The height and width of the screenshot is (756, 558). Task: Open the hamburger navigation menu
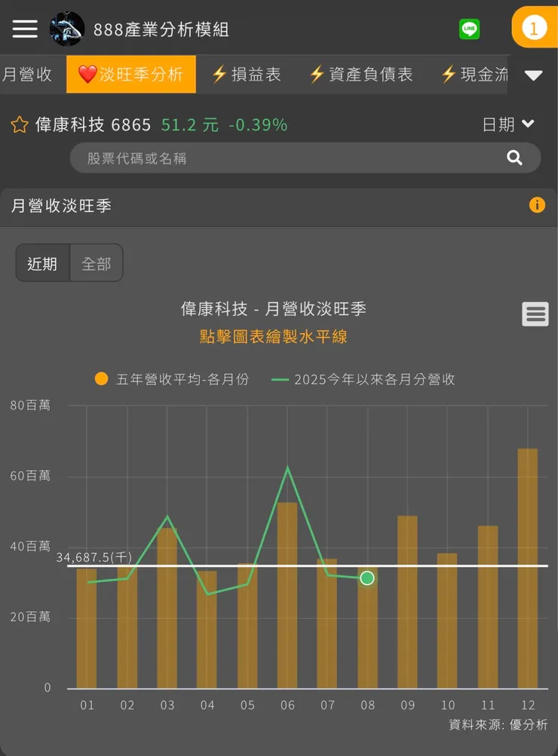pos(25,29)
